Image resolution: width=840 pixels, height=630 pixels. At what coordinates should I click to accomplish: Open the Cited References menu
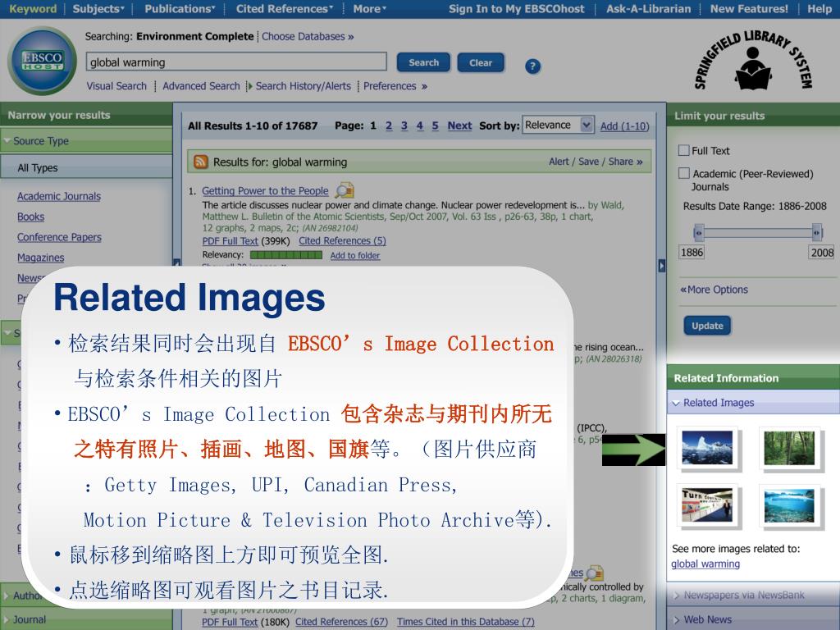click(x=285, y=8)
